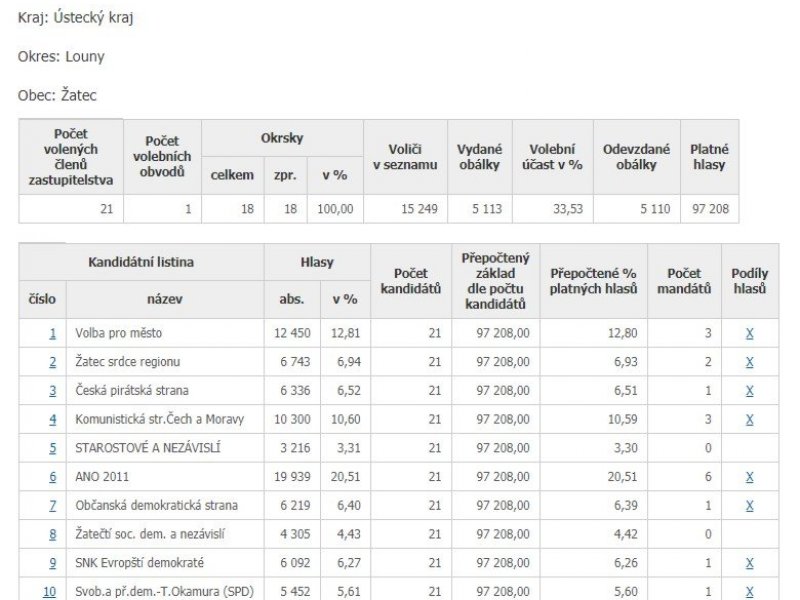
Task: Open candidate list number 2 link
Action: [53, 362]
